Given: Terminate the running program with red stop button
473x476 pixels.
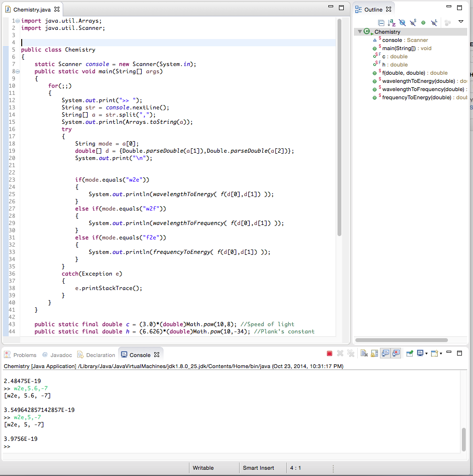Looking at the screenshot, I should (x=330, y=354).
